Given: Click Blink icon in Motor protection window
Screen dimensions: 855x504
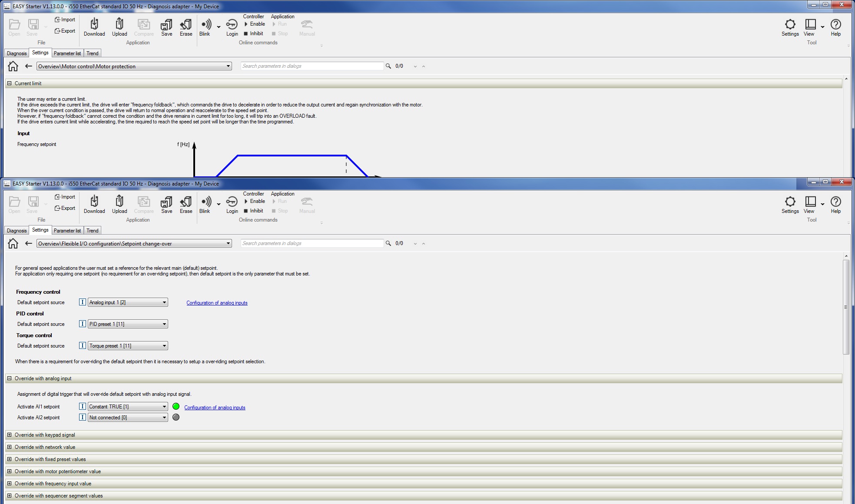Looking at the screenshot, I should 205,25.
